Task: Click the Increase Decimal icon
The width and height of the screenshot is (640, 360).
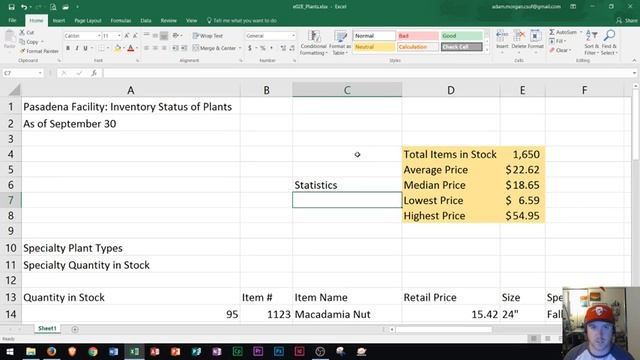Action: [283, 48]
